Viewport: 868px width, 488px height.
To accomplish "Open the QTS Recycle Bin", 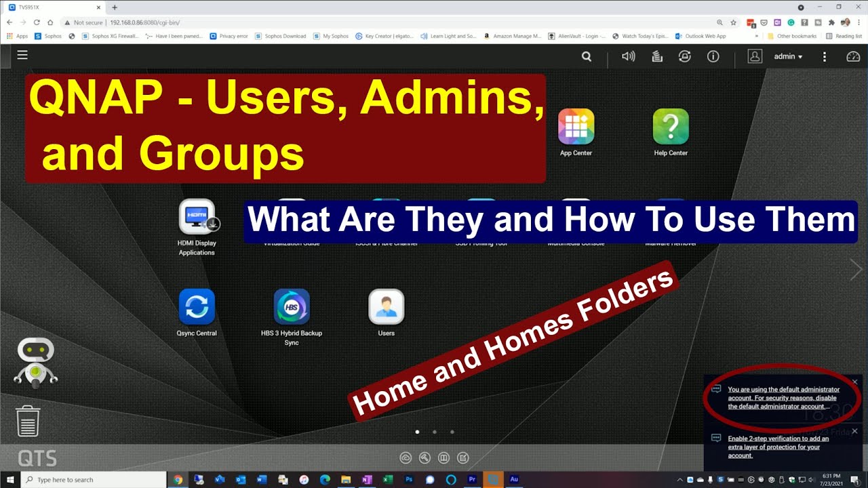I will coord(28,421).
